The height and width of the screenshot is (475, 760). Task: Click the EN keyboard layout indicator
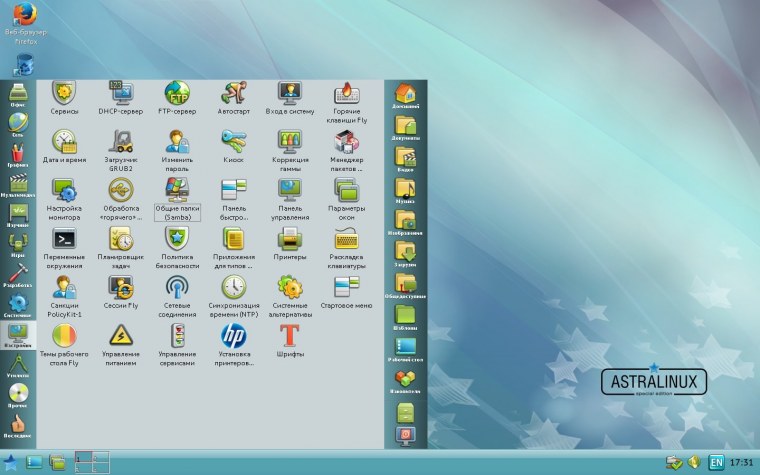point(716,462)
